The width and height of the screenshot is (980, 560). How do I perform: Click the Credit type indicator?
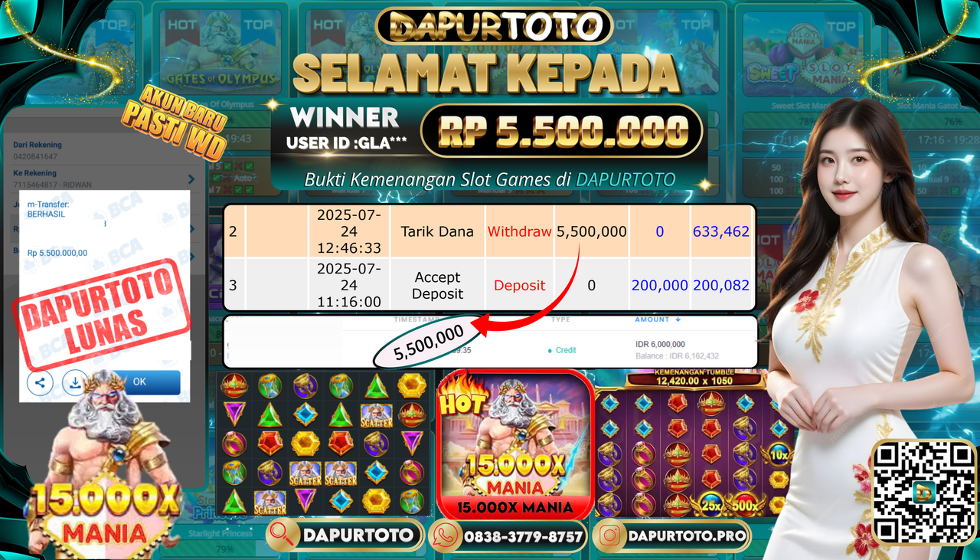562,350
